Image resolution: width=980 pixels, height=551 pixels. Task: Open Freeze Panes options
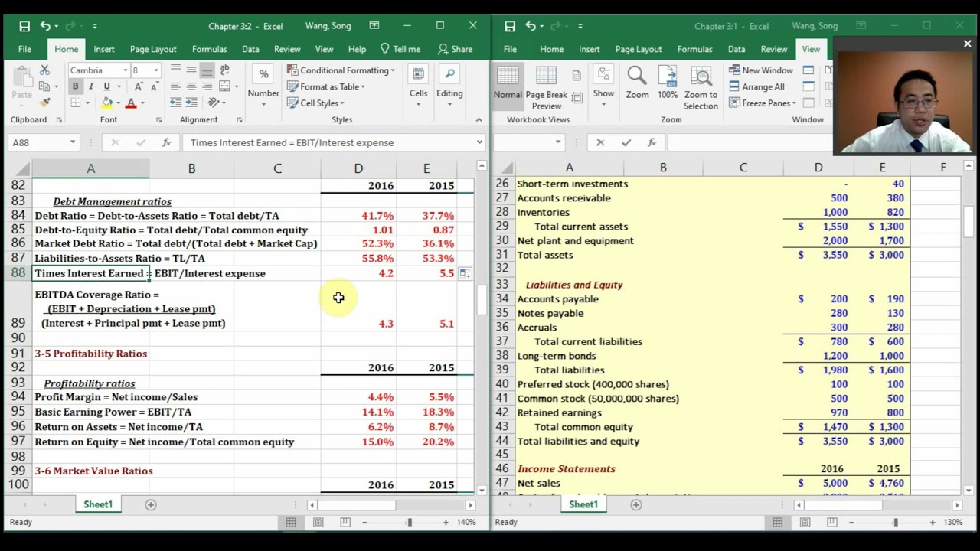[x=763, y=103]
